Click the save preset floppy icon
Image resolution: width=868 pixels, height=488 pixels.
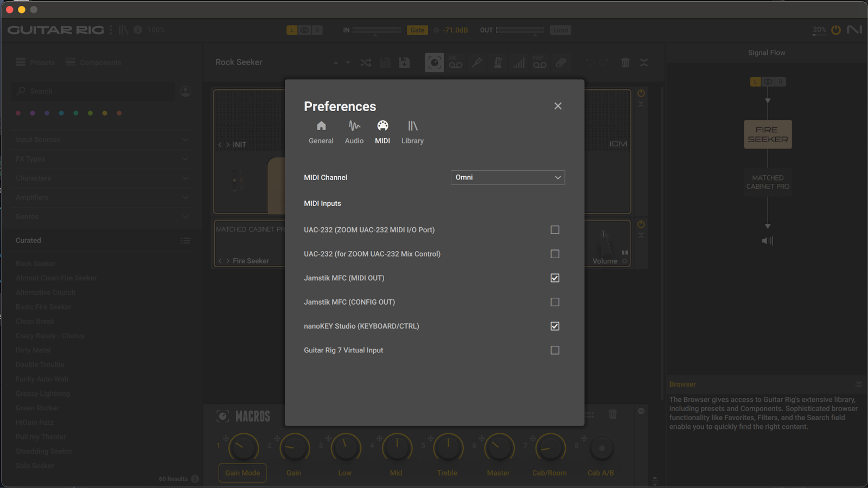click(x=385, y=63)
